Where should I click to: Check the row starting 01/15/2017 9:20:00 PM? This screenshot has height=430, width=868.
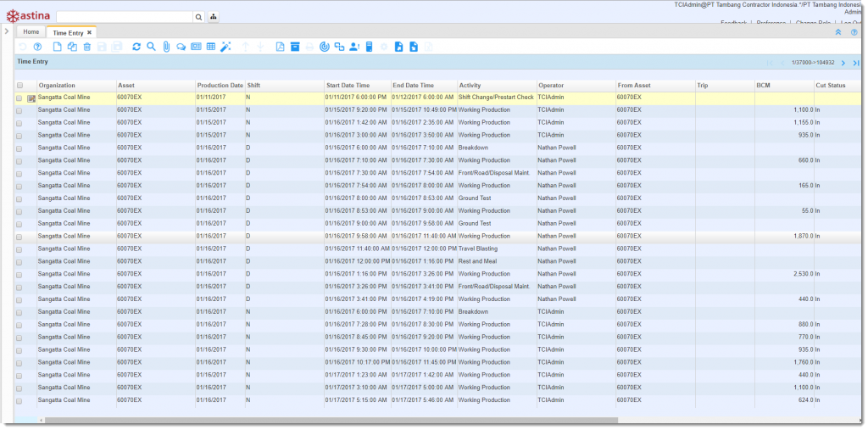pyautogui.click(x=19, y=110)
